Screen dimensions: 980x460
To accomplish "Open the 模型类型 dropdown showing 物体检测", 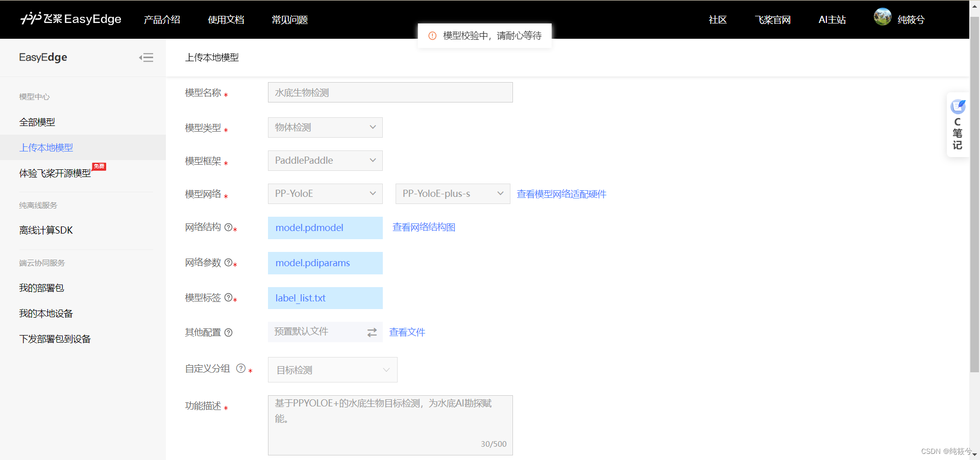I will pyautogui.click(x=325, y=127).
